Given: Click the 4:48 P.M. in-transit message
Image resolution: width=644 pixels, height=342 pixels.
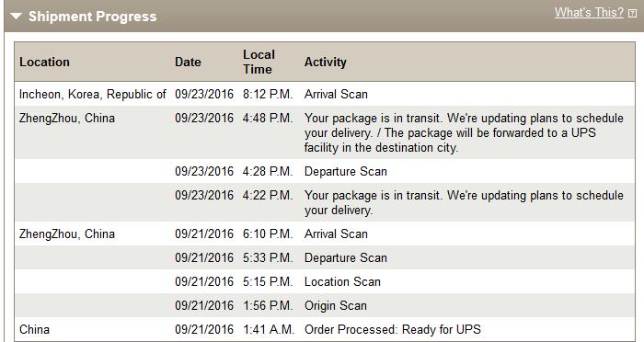Looking at the screenshot, I should click(464, 132).
